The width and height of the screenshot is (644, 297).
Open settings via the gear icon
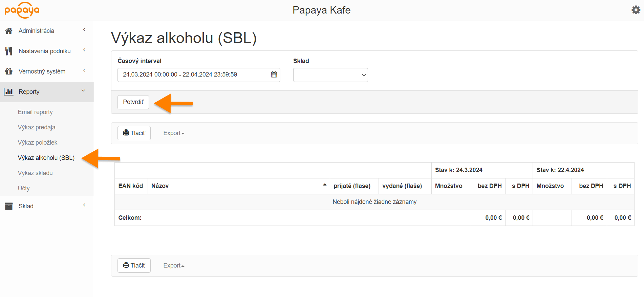coord(636,10)
